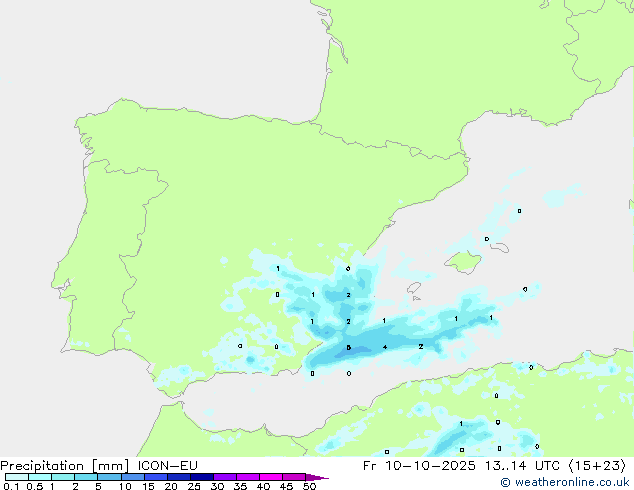Click the '0.5' legend scale label

tap(34, 486)
